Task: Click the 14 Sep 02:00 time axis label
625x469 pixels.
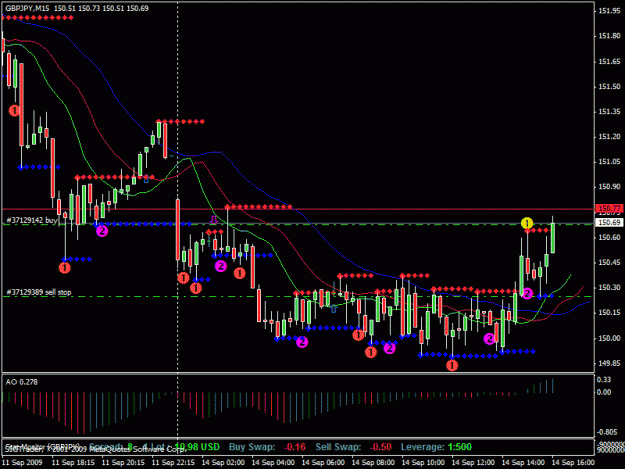Action: click(223, 463)
